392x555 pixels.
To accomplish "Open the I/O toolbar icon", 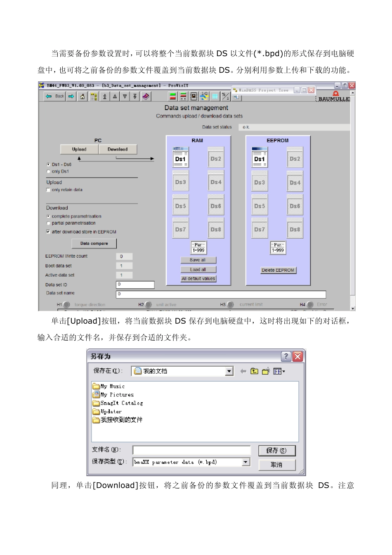I will 204,96.
